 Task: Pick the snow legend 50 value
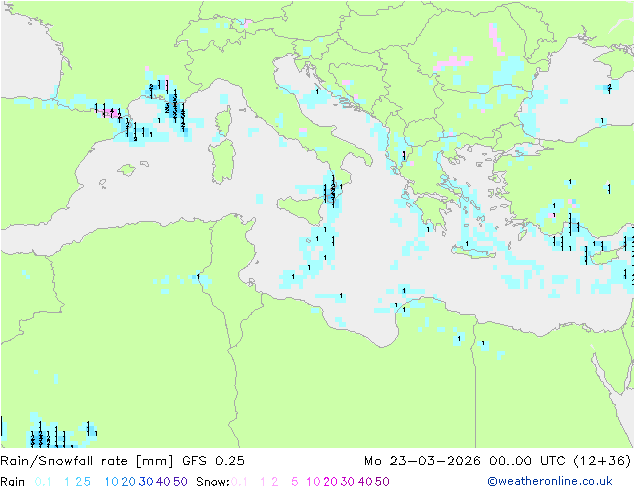click(382, 482)
